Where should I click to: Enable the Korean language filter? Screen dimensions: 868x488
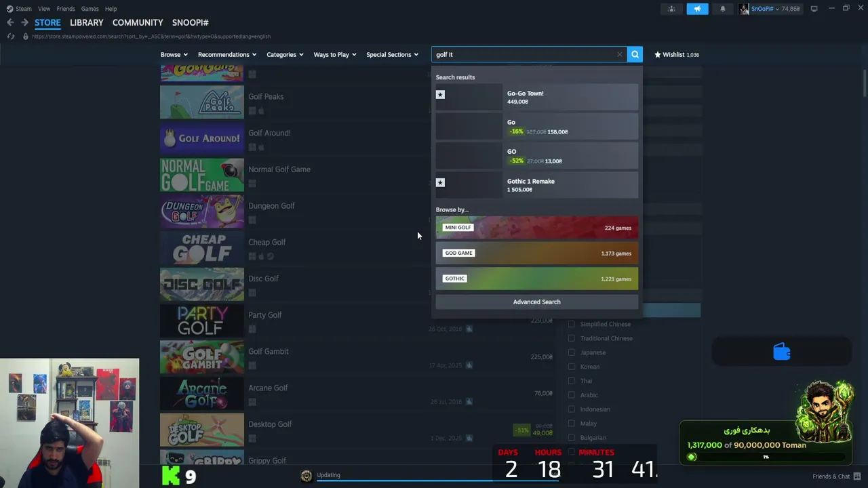pos(571,367)
